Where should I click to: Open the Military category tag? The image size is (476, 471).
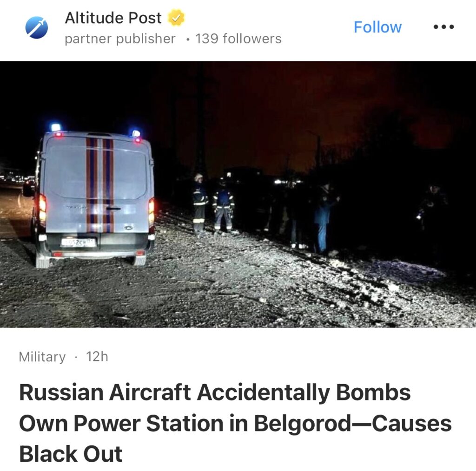click(42, 357)
